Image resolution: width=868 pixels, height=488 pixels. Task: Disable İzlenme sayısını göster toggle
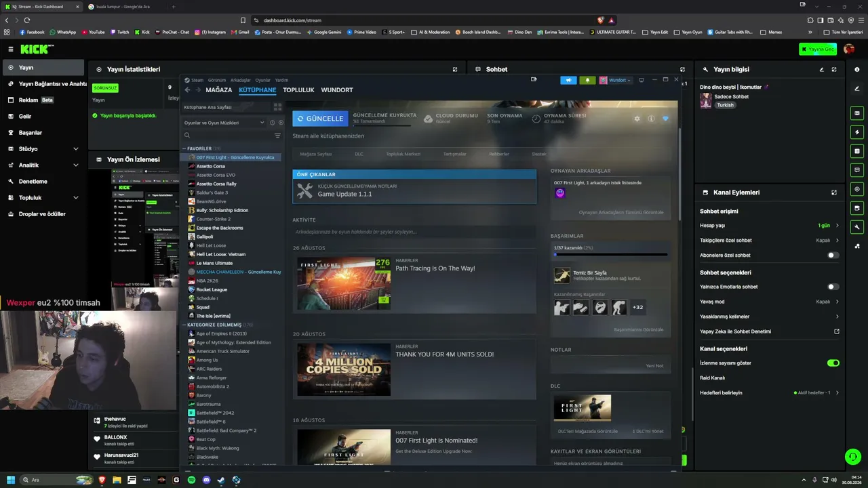click(833, 363)
